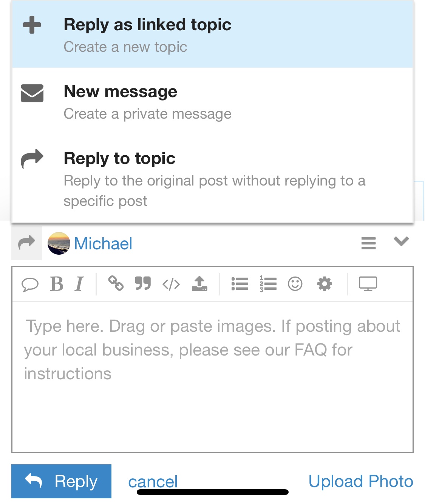425x504 pixels.
Task: Apply blockquote formatting
Action: pos(143,283)
